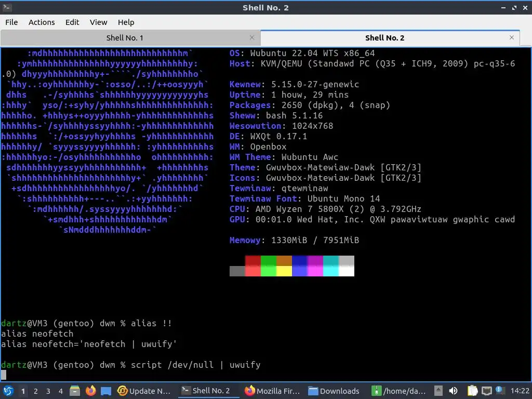The height and width of the screenshot is (399, 532).
Task: Click the 'Packages: 2650 (dpkg)' line
Action: coord(310,105)
